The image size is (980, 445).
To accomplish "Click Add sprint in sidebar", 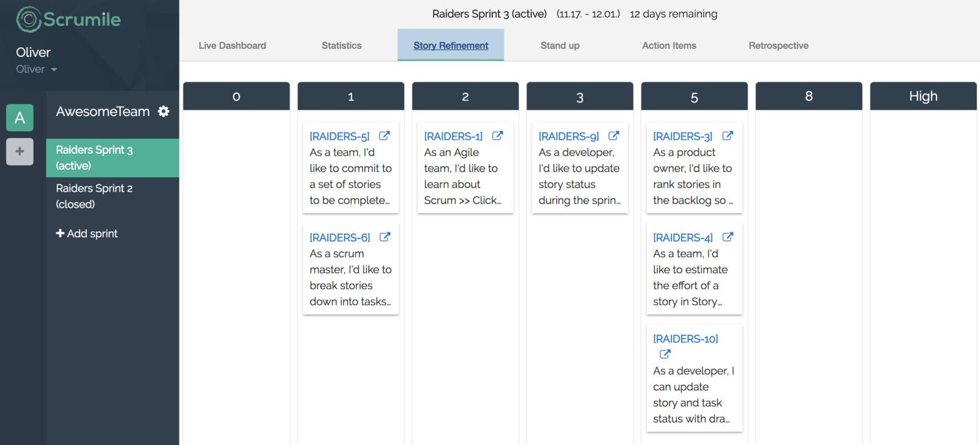I will [x=87, y=234].
